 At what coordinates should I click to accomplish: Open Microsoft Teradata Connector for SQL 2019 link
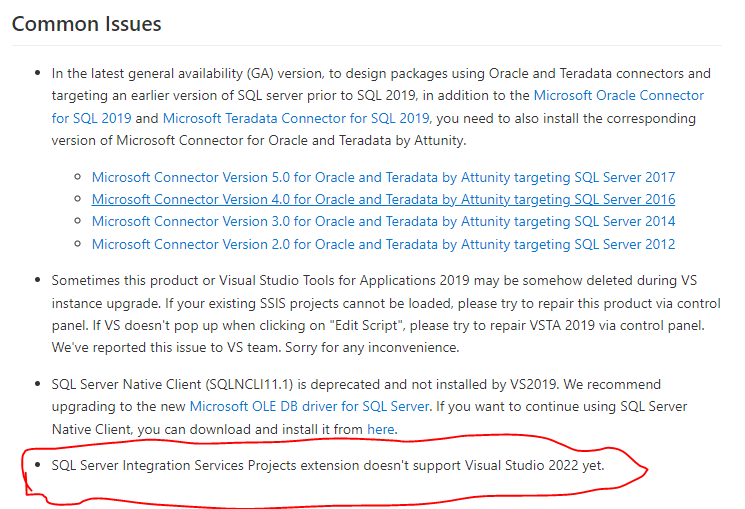[x=296, y=118]
